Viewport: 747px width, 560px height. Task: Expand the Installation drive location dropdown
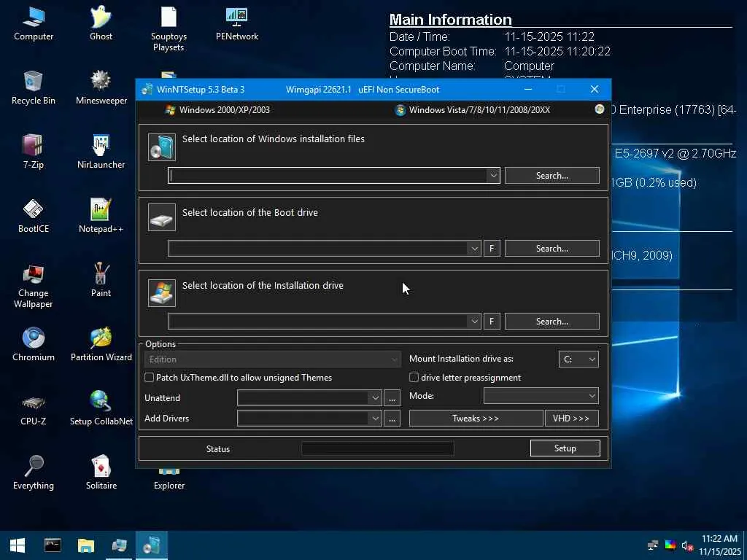(474, 322)
